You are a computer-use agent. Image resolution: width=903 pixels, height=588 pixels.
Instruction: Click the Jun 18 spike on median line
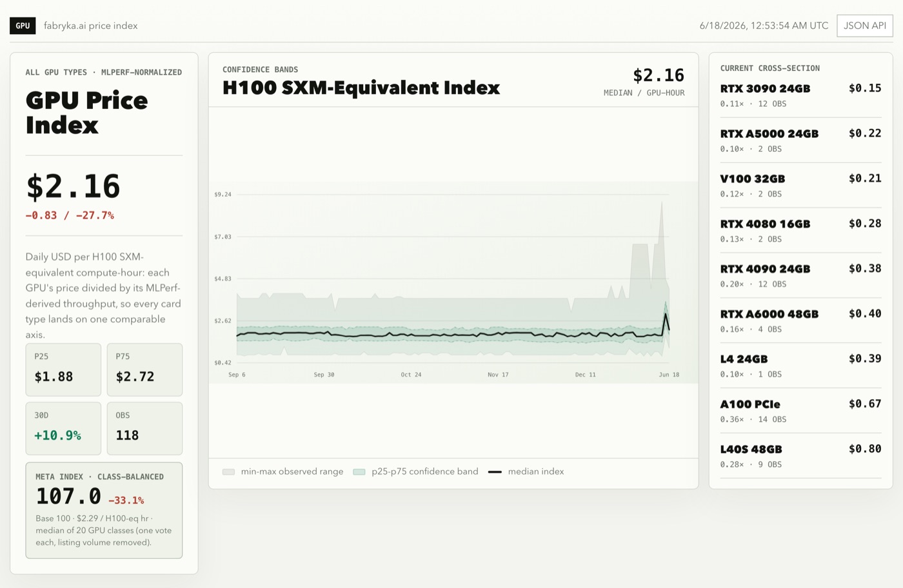[x=666, y=315]
